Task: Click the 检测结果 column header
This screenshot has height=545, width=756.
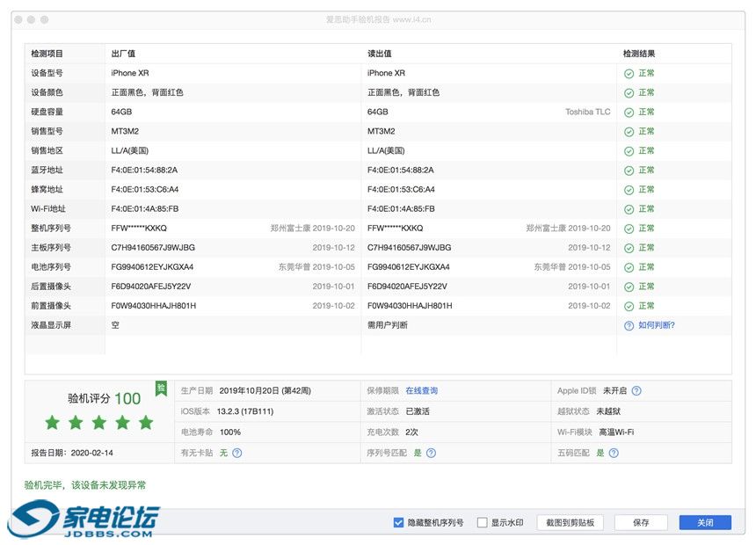Action: pyautogui.click(x=639, y=54)
